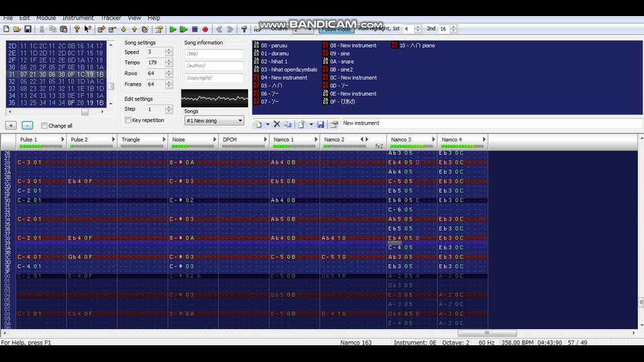Open the Songs dropdown list
Image resolution: width=644 pixels, height=362 pixels.
[215, 121]
